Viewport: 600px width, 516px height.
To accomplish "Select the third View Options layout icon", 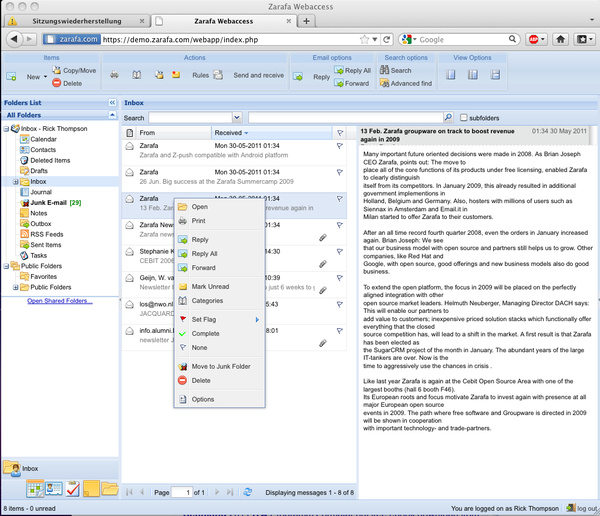I will [x=496, y=75].
